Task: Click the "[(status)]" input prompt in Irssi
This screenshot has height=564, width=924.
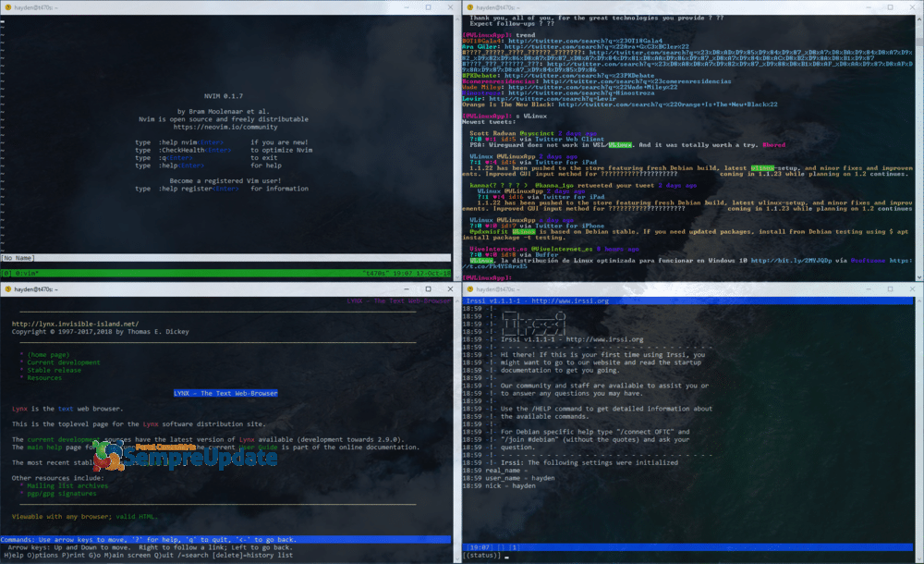Action: coord(481,555)
